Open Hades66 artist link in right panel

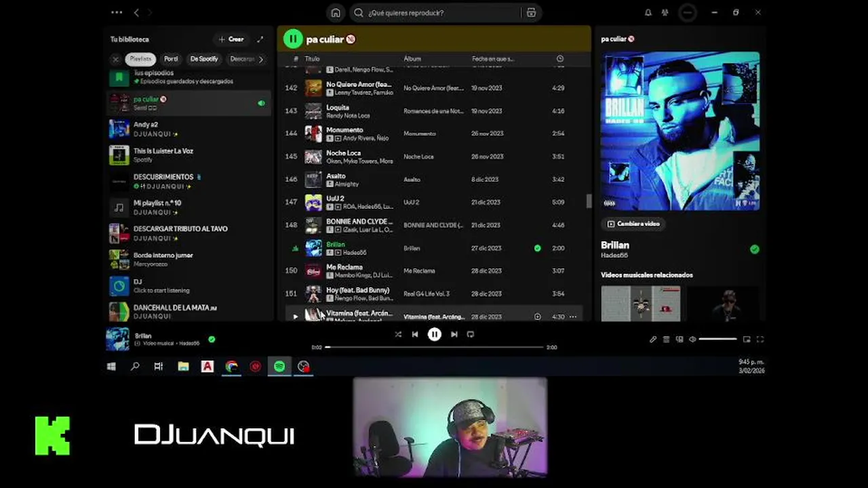click(x=614, y=256)
